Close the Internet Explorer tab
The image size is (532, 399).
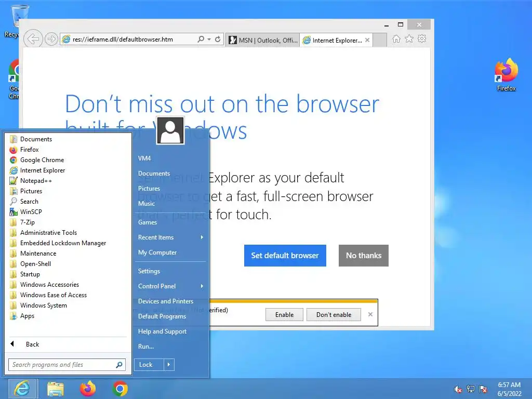pyautogui.click(x=367, y=40)
